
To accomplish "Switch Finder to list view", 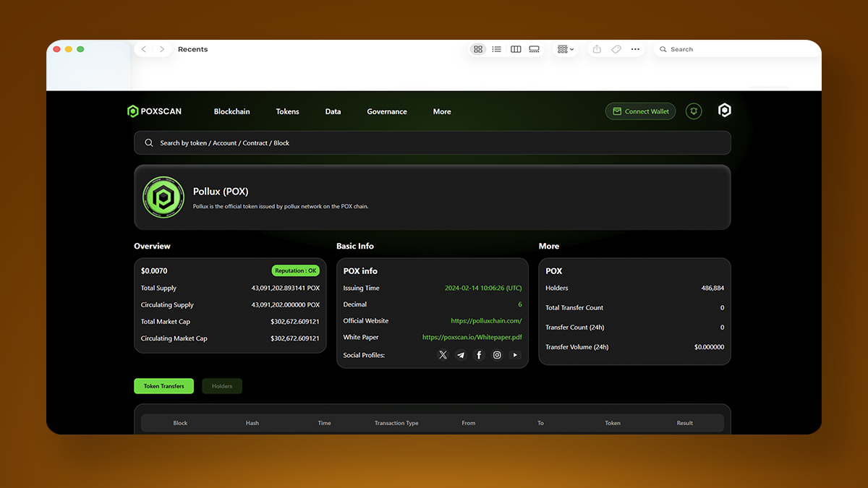I will pos(497,49).
